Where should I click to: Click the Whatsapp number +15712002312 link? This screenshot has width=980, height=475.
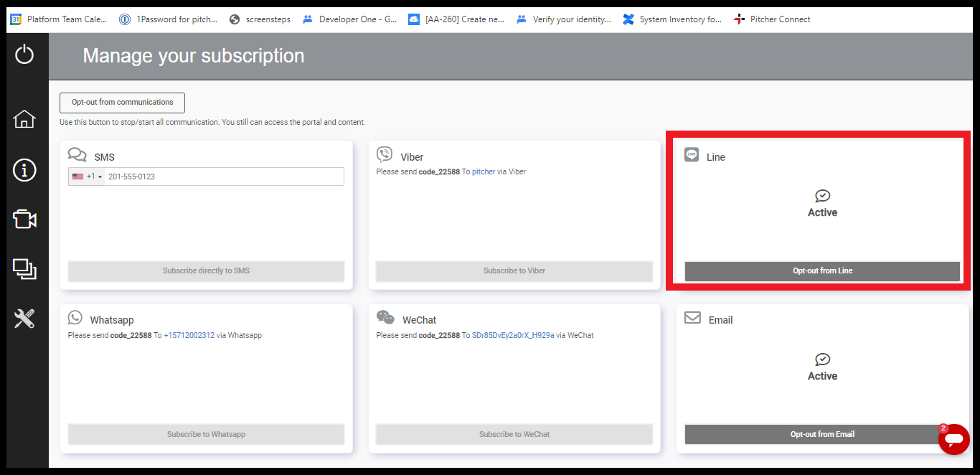coord(189,336)
